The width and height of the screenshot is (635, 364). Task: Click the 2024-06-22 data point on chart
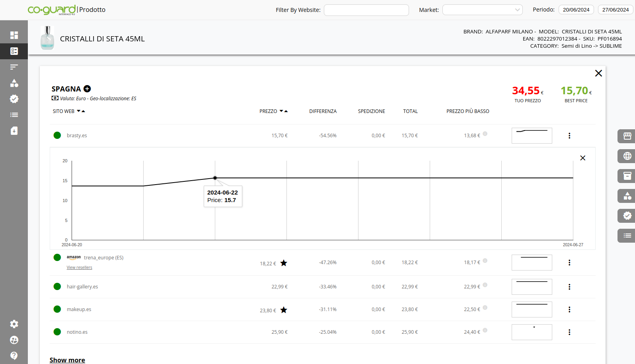point(215,178)
